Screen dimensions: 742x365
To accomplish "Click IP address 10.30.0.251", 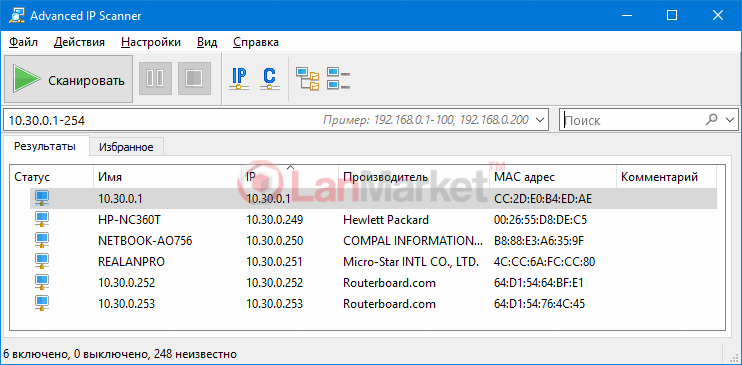I will (274, 262).
